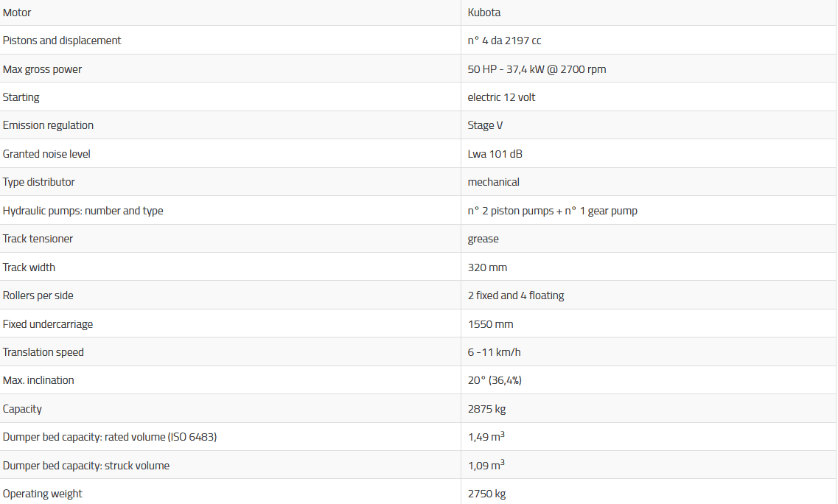
Task: Click the 2875 kg capacity value
Action: click(486, 409)
